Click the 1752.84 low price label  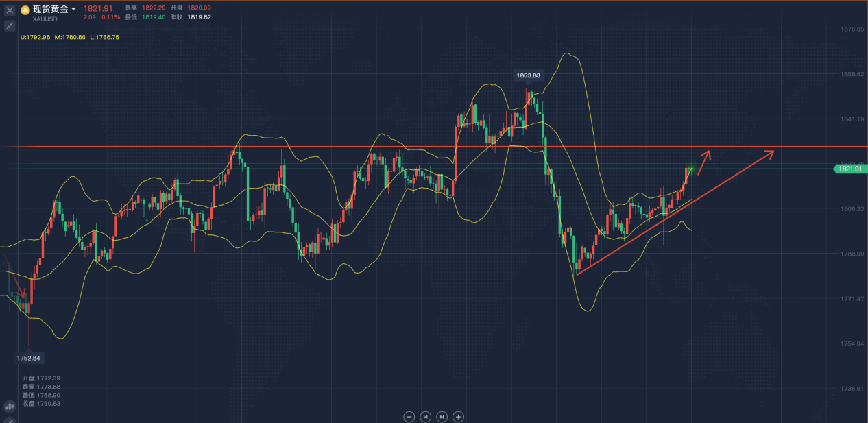click(27, 358)
